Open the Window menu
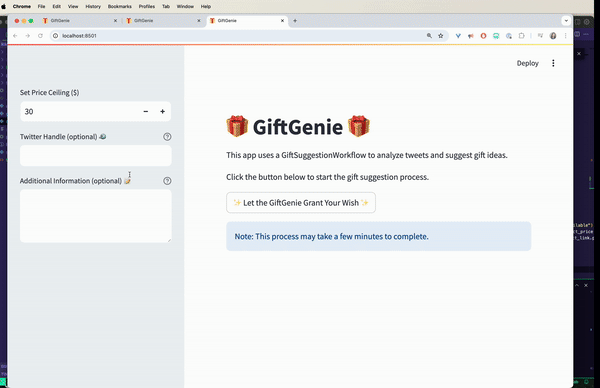 point(185,7)
